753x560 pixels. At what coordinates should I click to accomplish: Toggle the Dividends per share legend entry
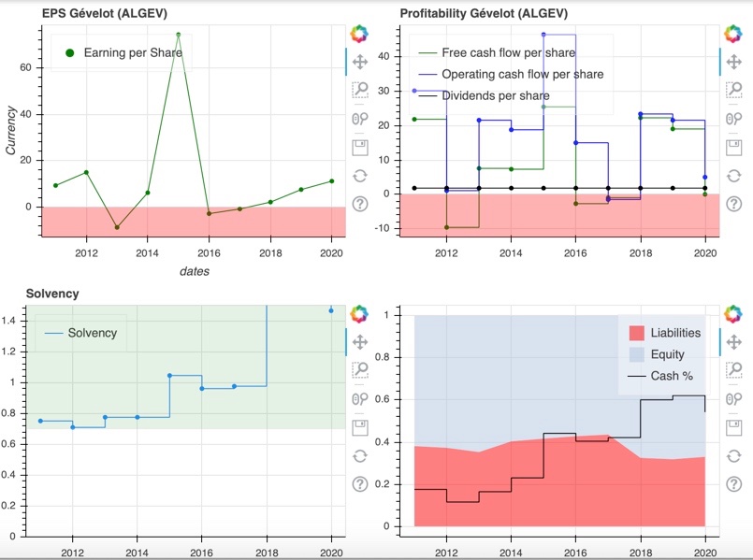(495, 95)
